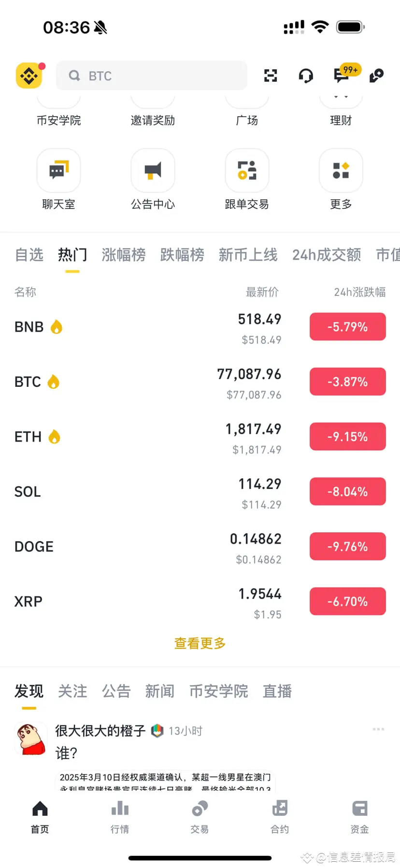Viewport: 400px width, 868px height.
Task: Toggle BNB's -5.79% change badge
Action: (348, 327)
